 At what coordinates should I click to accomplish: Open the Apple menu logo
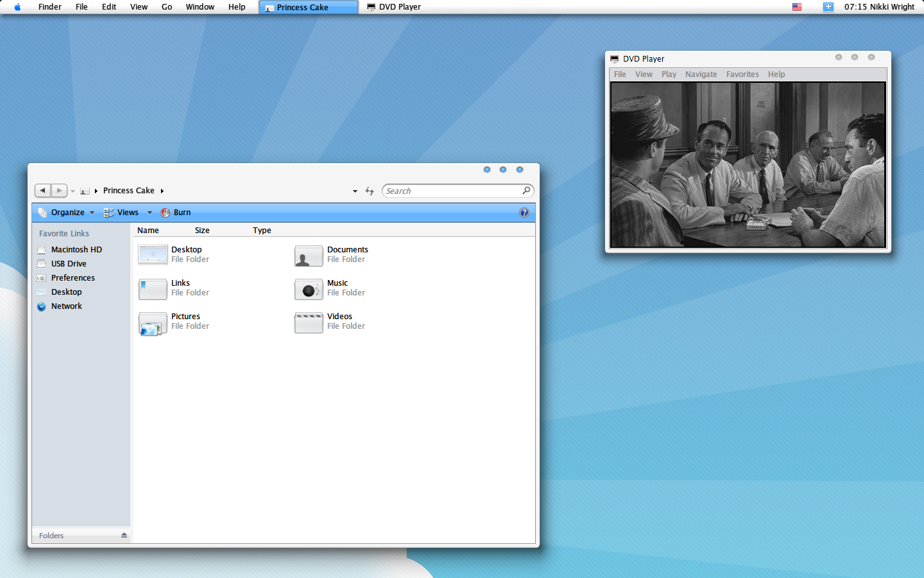pos(17,7)
